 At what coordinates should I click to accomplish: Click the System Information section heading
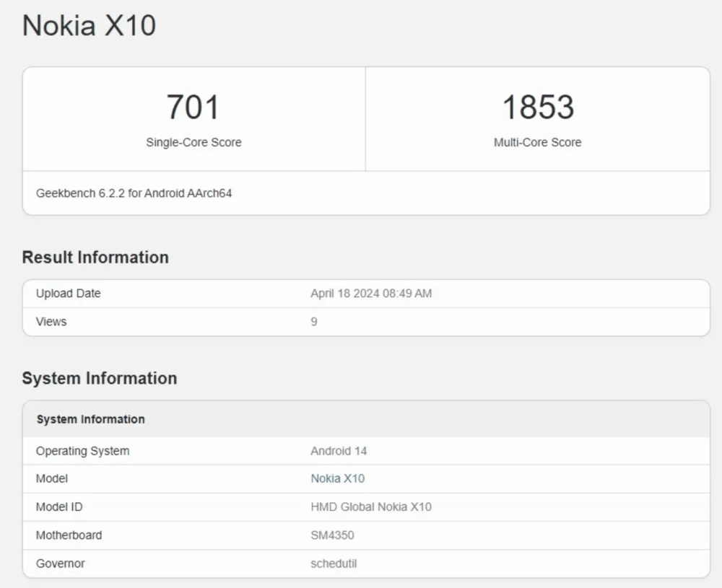tap(99, 377)
